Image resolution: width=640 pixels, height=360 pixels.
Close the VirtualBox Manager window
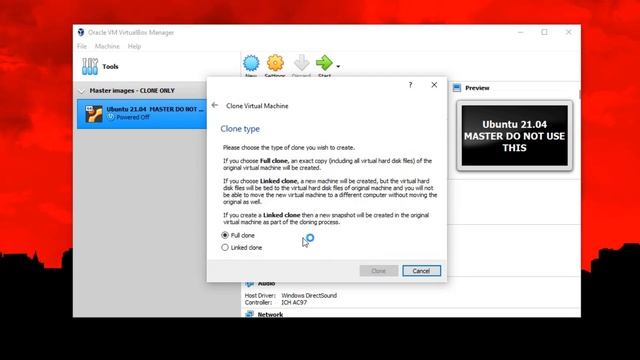tap(569, 32)
